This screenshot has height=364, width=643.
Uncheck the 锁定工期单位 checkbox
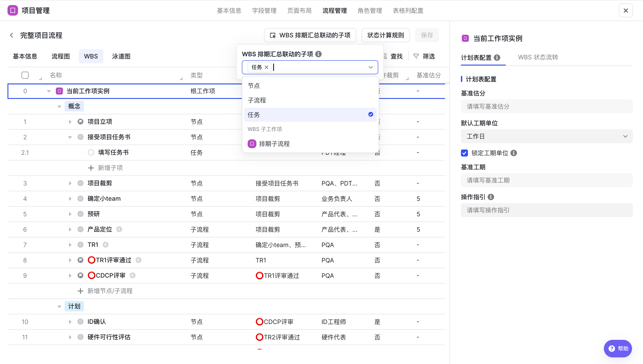(x=464, y=153)
